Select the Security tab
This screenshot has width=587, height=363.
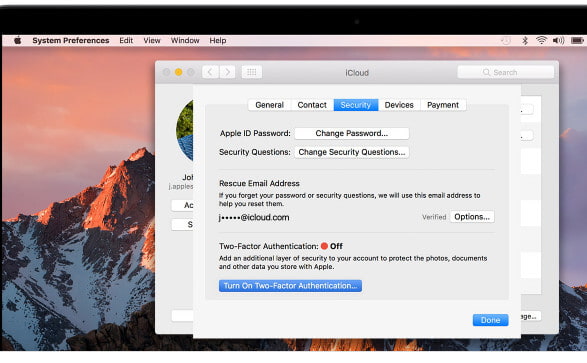pos(356,105)
